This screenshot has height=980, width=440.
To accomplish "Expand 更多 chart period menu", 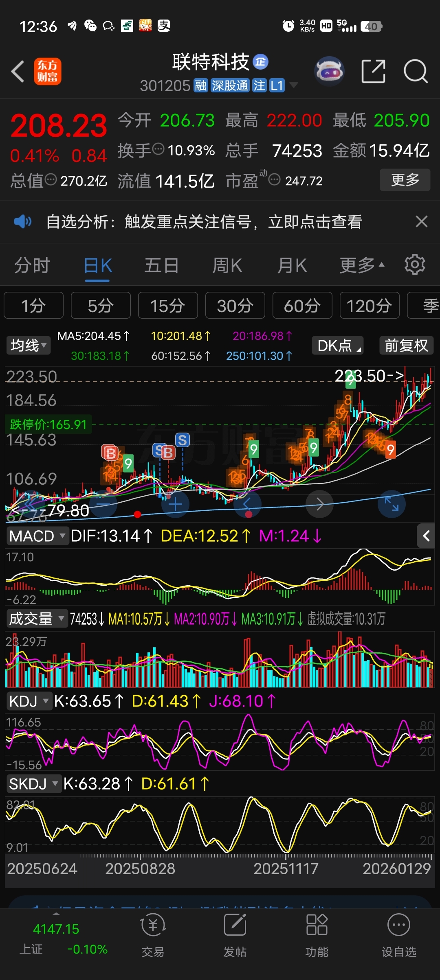I will 362,265.
